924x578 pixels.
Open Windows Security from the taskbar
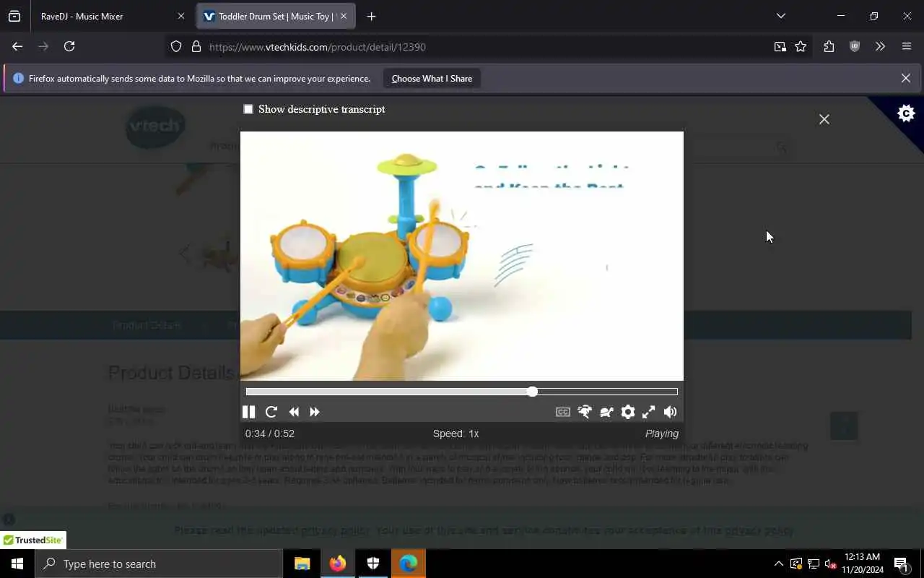[x=373, y=564]
